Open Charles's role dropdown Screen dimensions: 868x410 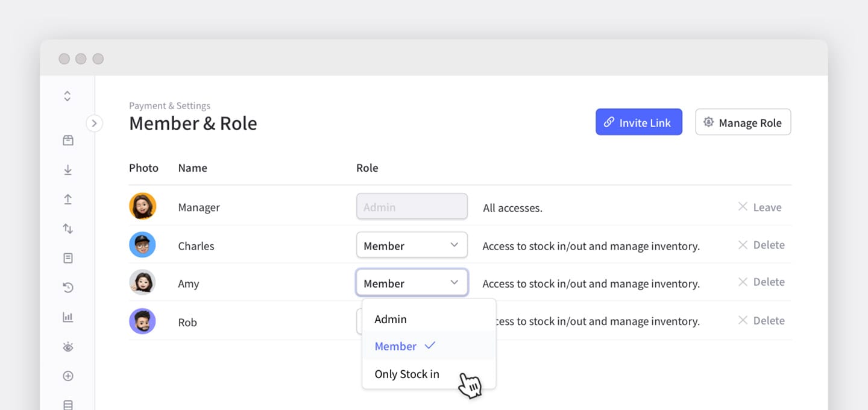412,245
